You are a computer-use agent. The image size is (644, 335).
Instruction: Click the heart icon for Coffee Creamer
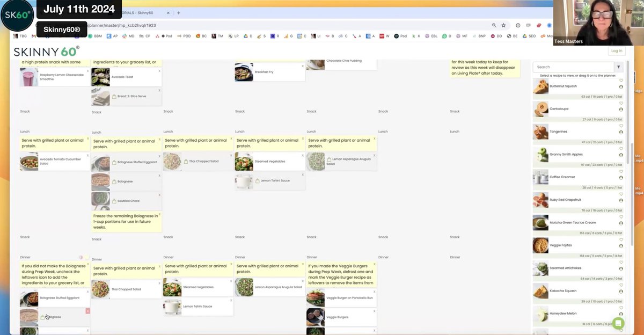coord(621,171)
